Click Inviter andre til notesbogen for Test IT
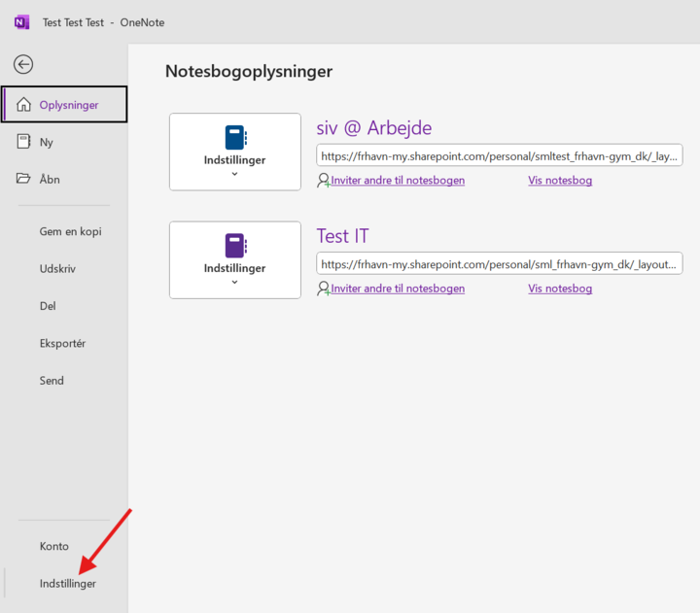 398,289
